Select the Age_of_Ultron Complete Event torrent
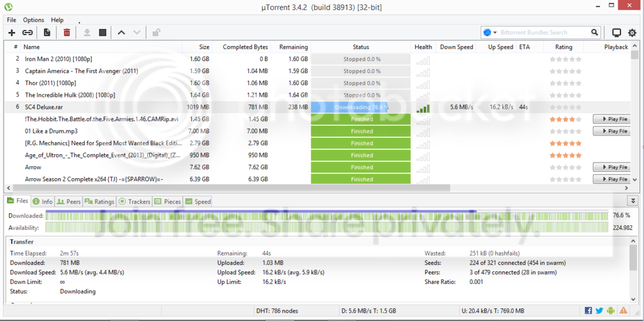644x321 pixels. pos(101,155)
